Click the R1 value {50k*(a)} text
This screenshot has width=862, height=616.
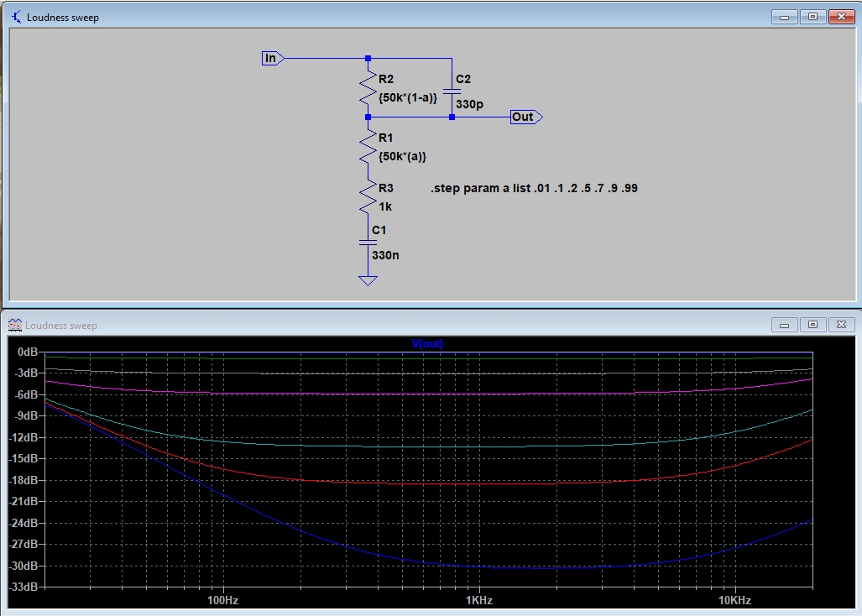[402, 157]
